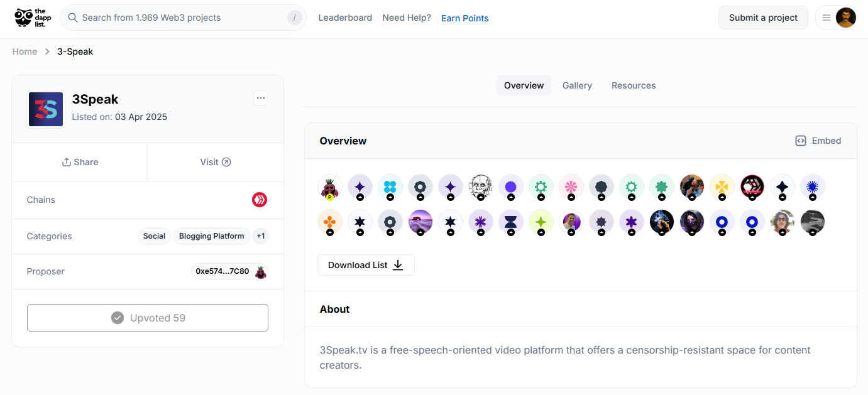Image resolution: width=868 pixels, height=395 pixels.
Task: Click the blue smoke figure avatar
Action: (x=662, y=222)
